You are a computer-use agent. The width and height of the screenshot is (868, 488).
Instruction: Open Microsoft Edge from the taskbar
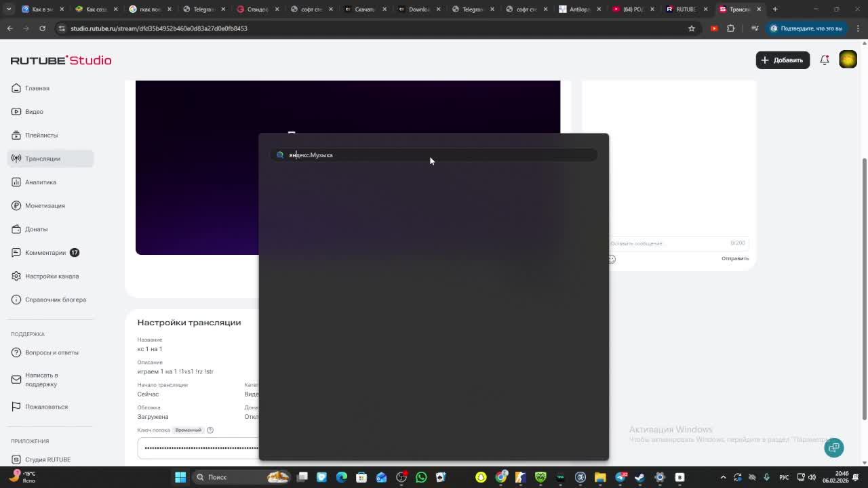[x=342, y=477]
